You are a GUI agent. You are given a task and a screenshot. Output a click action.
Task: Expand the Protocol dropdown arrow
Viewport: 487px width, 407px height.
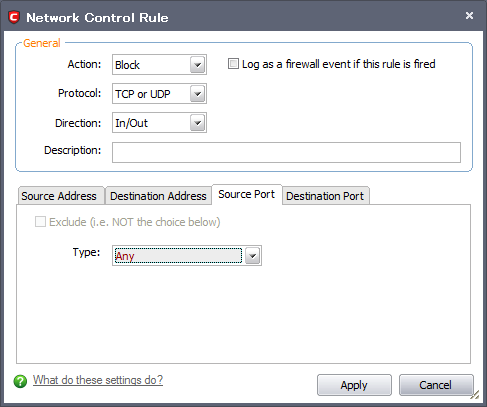(197, 94)
